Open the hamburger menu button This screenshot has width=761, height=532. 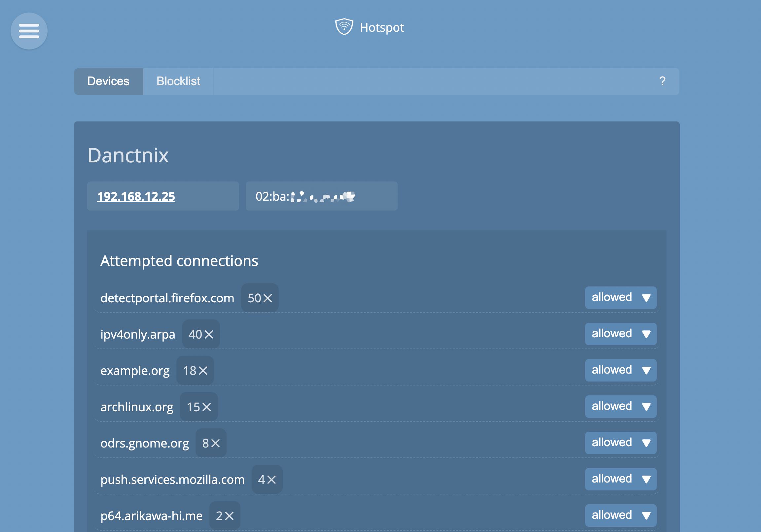click(29, 31)
